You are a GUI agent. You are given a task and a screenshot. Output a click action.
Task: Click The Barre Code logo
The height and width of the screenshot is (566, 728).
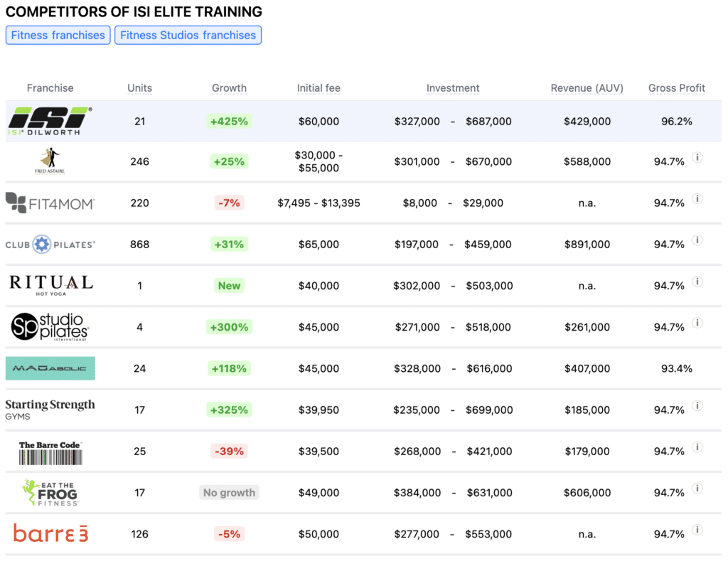[x=50, y=452]
